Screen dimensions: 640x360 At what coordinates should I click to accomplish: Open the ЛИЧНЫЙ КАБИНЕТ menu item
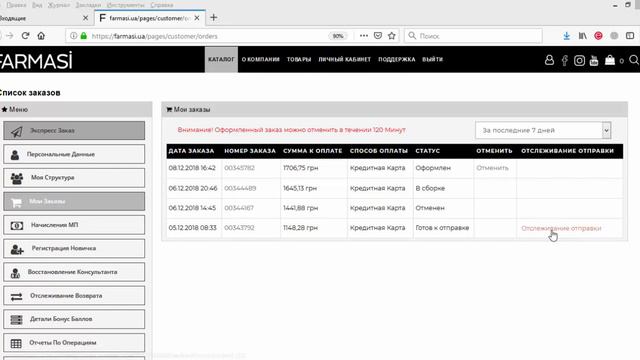(344, 59)
